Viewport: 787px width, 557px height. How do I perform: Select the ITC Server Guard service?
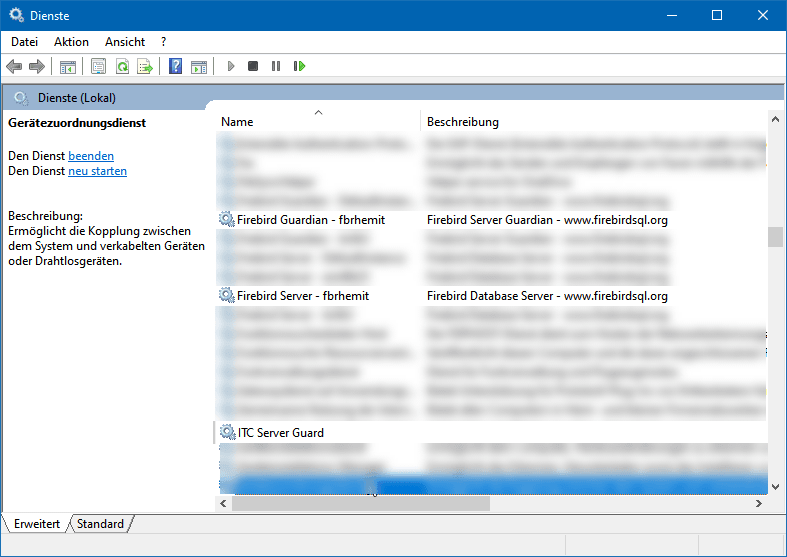point(280,433)
